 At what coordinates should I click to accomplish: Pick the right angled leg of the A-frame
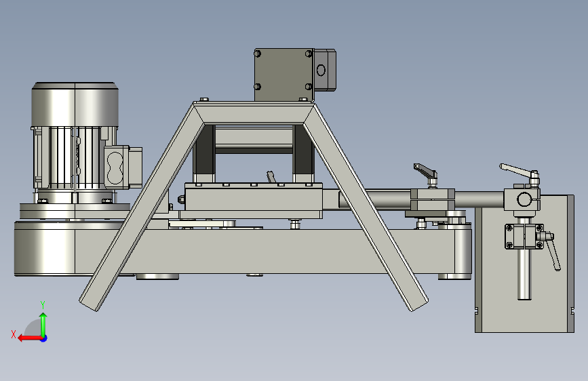pyautogui.click(x=366, y=208)
